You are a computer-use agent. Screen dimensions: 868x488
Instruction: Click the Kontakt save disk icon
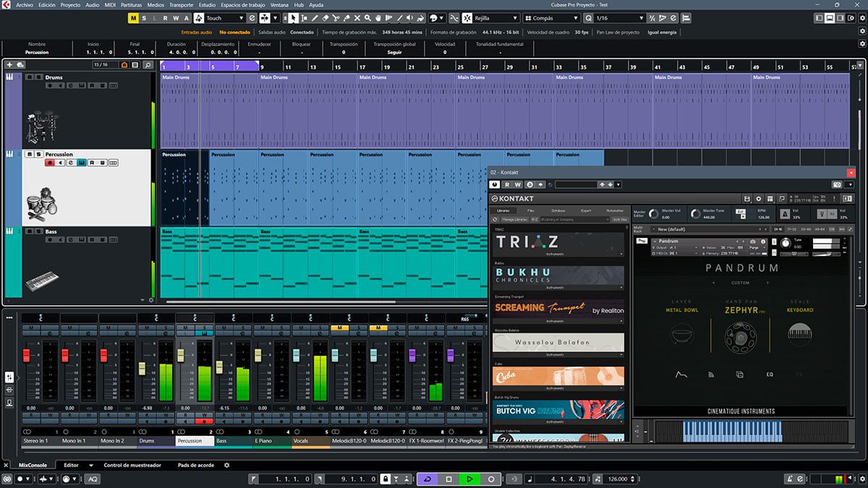pyautogui.click(x=747, y=199)
